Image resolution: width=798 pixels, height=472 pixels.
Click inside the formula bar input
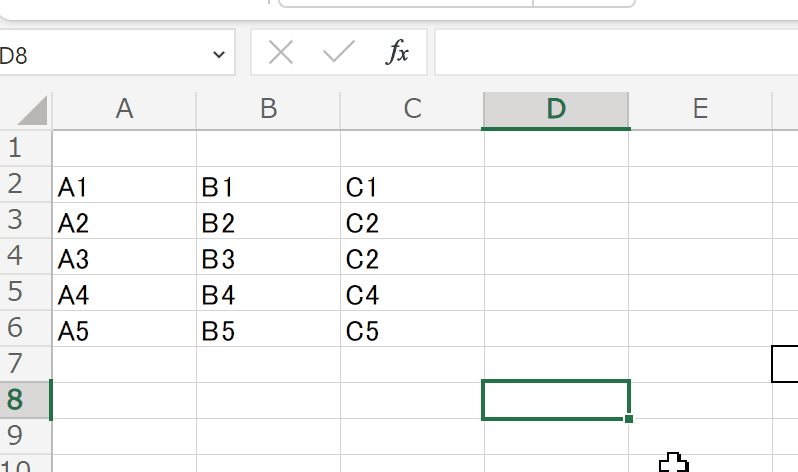click(615, 53)
